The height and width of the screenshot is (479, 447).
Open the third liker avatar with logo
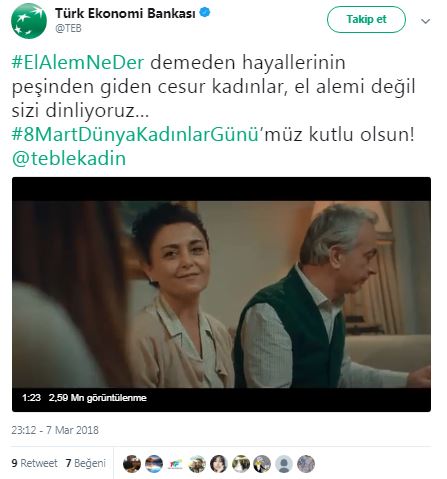pos(175,464)
